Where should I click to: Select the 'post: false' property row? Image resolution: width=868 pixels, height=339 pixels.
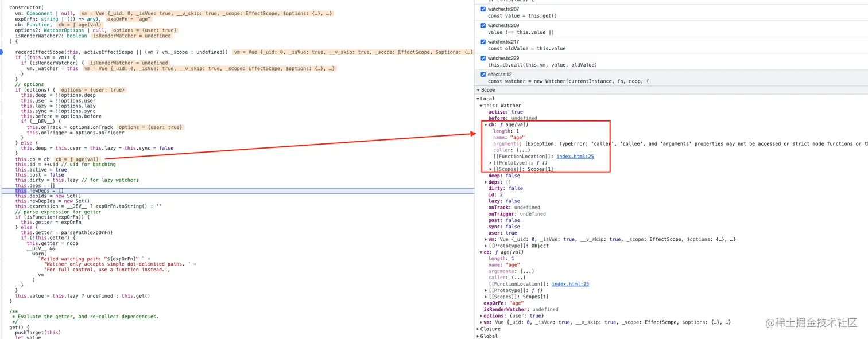504,220
